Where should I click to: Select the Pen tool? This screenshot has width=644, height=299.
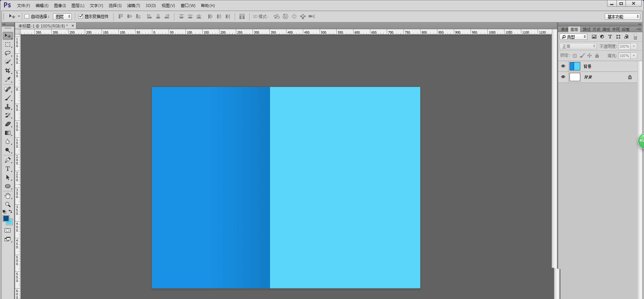(x=8, y=160)
